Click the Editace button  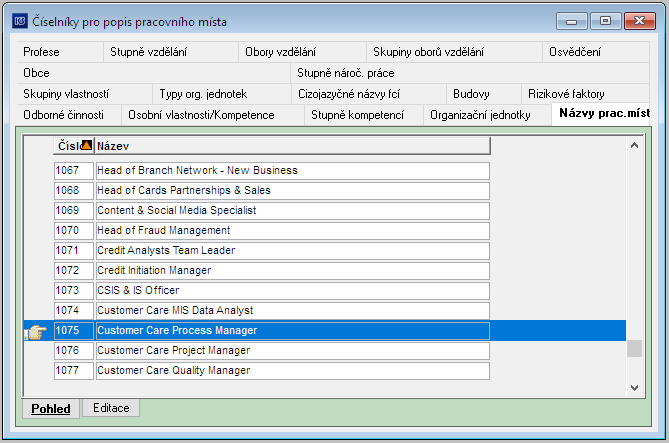tap(111, 408)
